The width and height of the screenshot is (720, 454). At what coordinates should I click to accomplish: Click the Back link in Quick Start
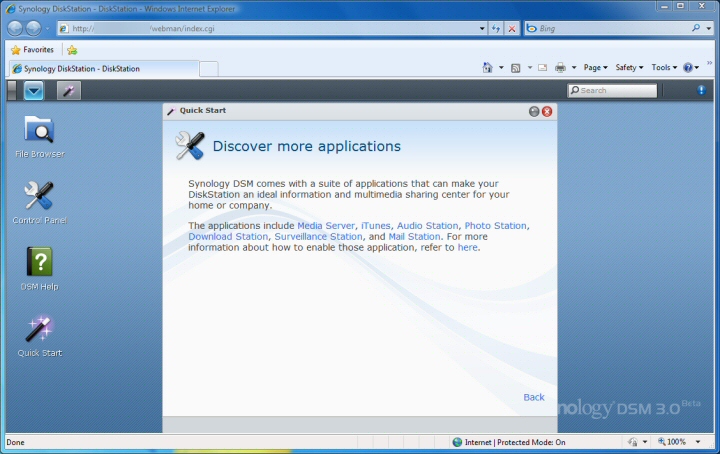(534, 397)
